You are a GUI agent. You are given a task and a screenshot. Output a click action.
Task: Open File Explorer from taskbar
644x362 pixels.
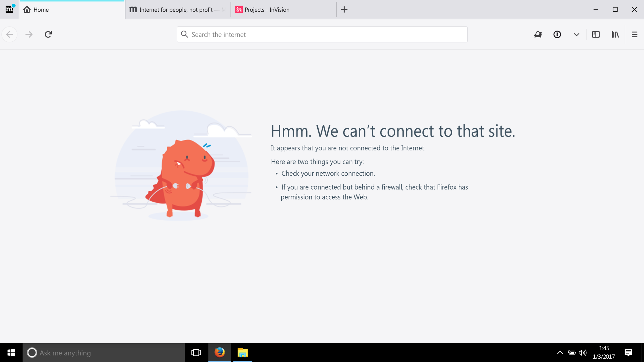pos(242,353)
